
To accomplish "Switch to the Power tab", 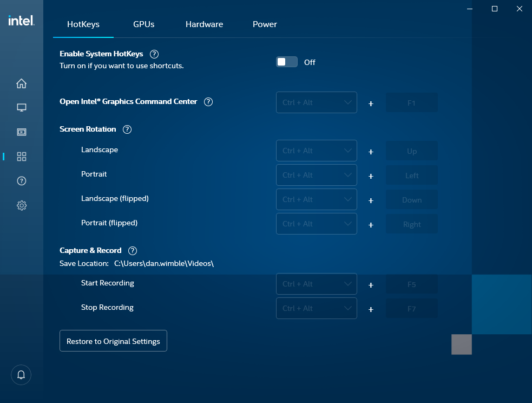I will point(265,24).
